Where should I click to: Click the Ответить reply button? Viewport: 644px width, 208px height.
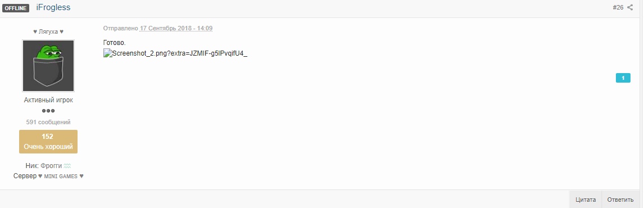[x=620, y=200]
